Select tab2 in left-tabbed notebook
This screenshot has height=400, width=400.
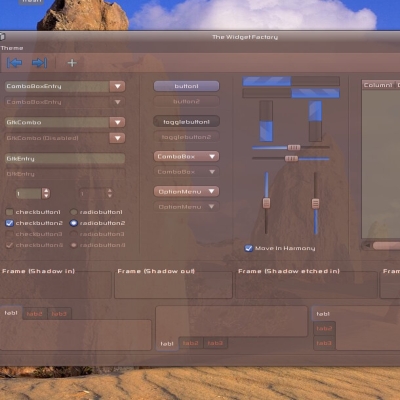click(x=324, y=329)
